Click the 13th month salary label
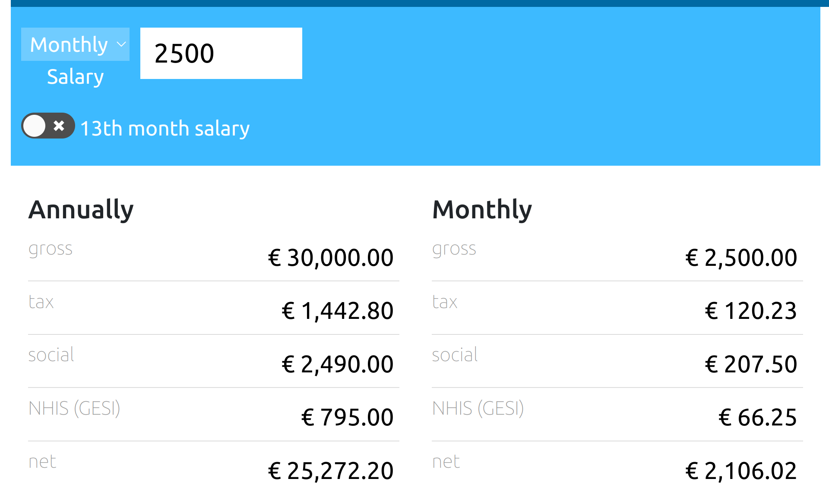Image resolution: width=829 pixels, height=504 pixels. [x=165, y=129]
